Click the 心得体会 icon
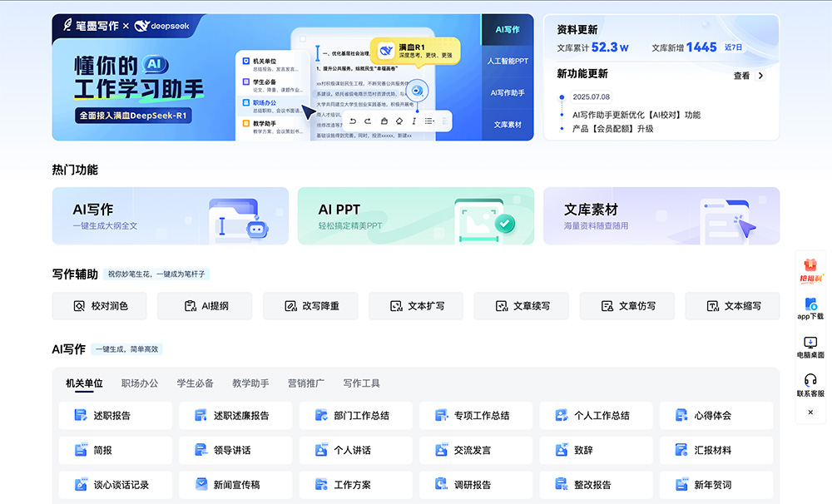Viewport: 832px width, 504px height. (x=681, y=415)
